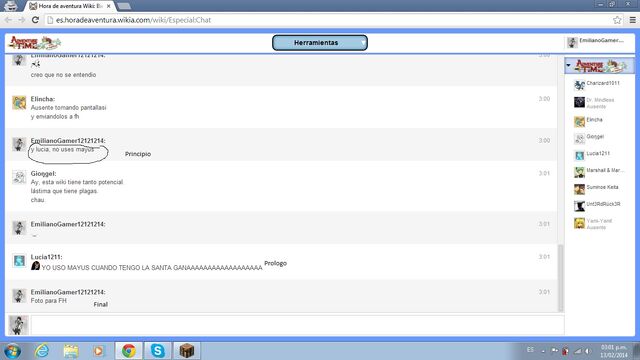This screenshot has height=360, width=640.
Task: Click the emoticon in Lucia1211's message
Action: (36, 266)
